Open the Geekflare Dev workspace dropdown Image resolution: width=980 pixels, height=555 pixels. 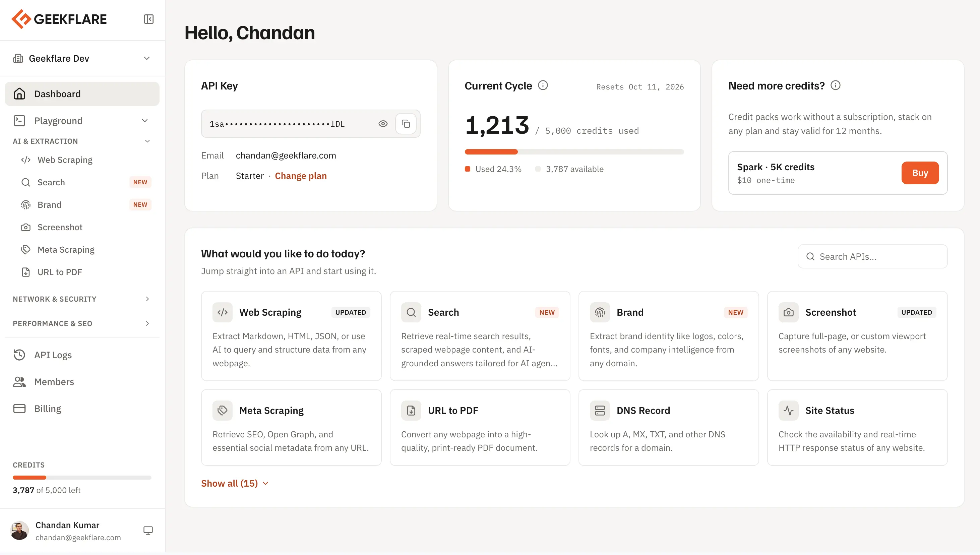pos(82,58)
